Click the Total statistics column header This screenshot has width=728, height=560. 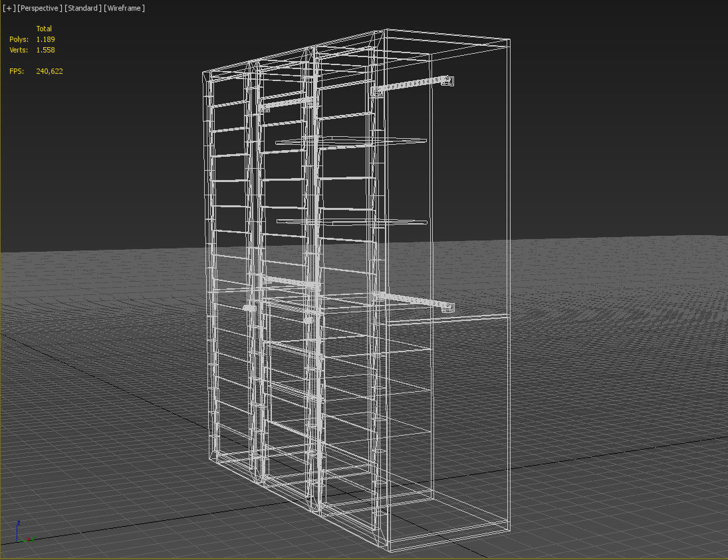[x=44, y=29]
